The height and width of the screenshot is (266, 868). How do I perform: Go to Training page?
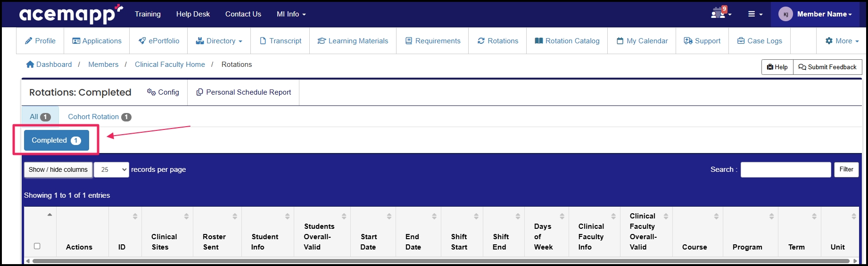tap(148, 14)
